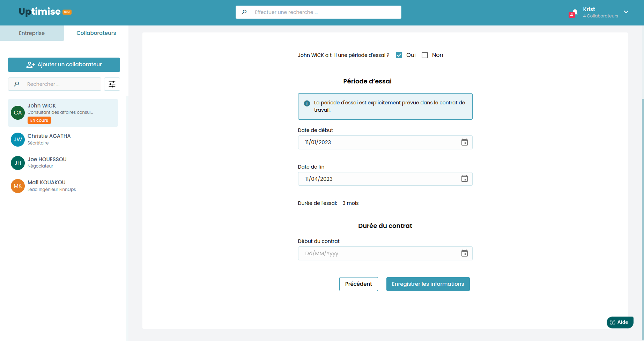Viewport: 644px width, 341px height.
Task: Click the info icon in trial notice
Action: [x=307, y=103]
